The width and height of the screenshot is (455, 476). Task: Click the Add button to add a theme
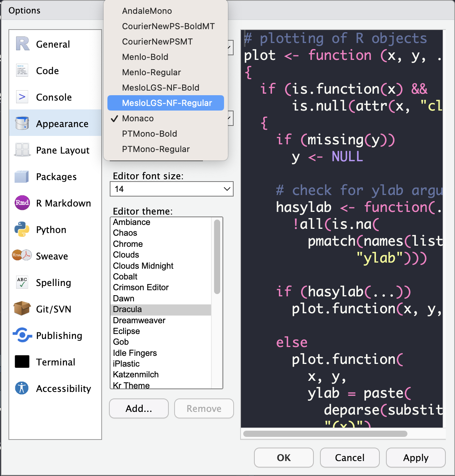(x=138, y=408)
